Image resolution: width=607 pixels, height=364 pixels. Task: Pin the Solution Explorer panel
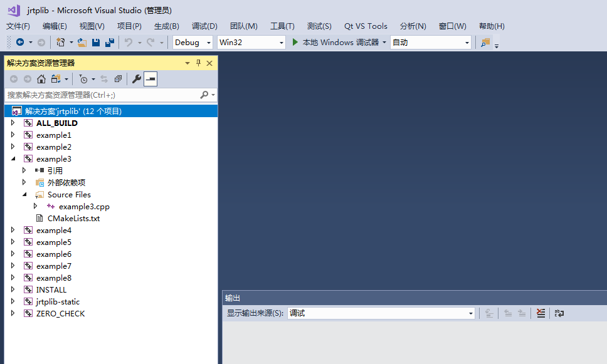(x=198, y=63)
